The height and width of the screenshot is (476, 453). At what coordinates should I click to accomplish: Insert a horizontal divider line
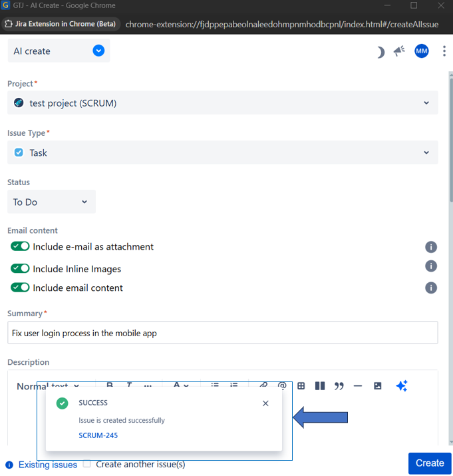tap(358, 386)
